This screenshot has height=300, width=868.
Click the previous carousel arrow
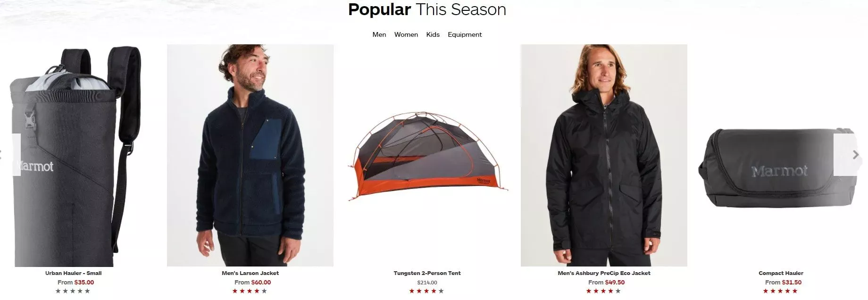coord(10,155)
